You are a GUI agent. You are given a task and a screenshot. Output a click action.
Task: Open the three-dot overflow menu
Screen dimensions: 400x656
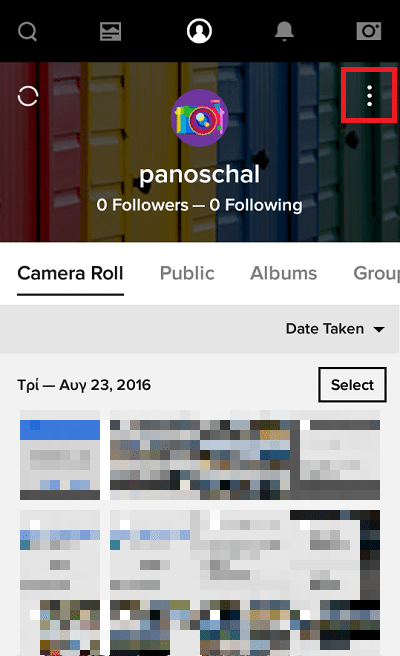(369, 96)
